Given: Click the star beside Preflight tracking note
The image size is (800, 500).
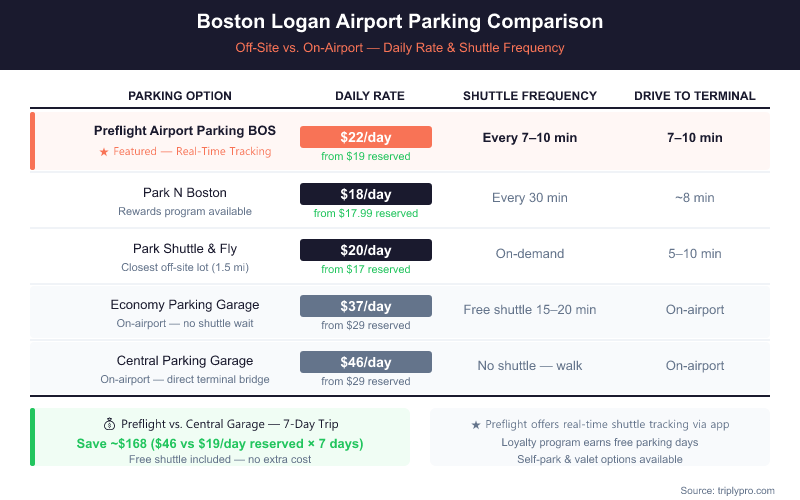Looking at the screenshot, I should coord(476,424).
